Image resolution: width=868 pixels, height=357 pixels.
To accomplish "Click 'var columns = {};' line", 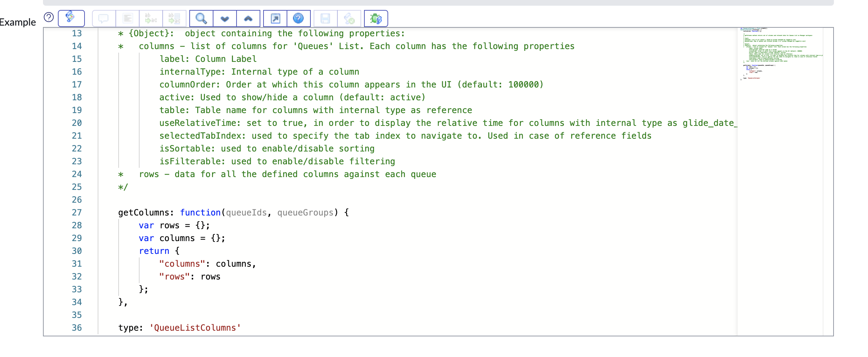I will coord(182,238).
